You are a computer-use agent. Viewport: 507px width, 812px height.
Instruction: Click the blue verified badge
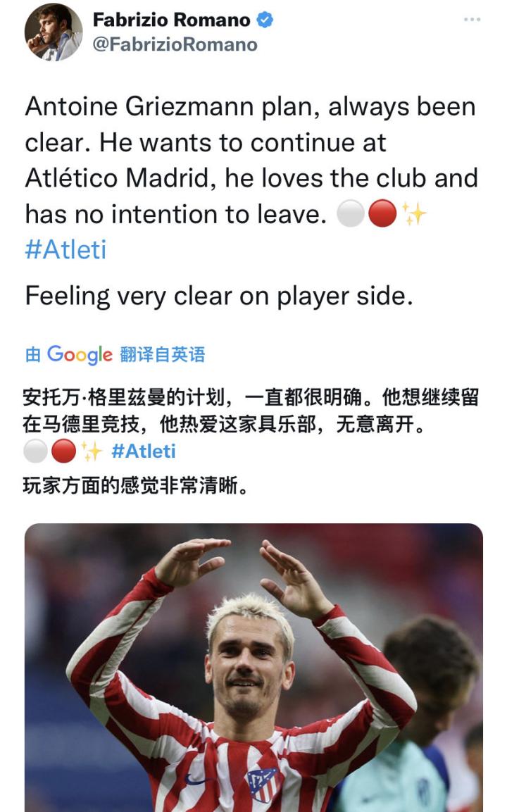[265, 20]
